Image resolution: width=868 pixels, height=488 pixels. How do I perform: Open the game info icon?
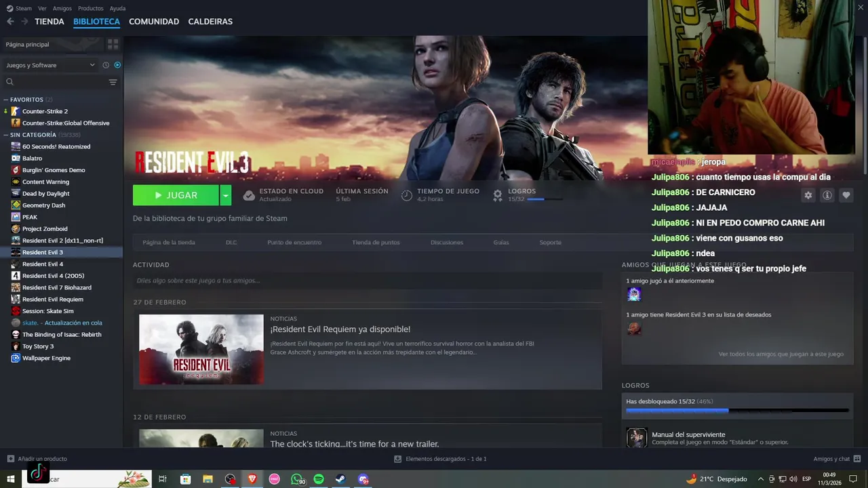827,195
